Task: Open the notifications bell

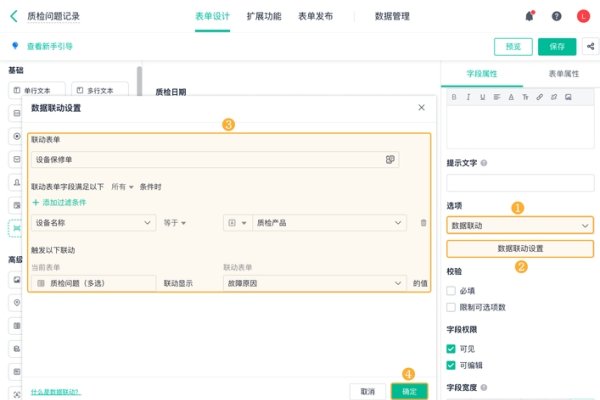Action: (530, 16)
